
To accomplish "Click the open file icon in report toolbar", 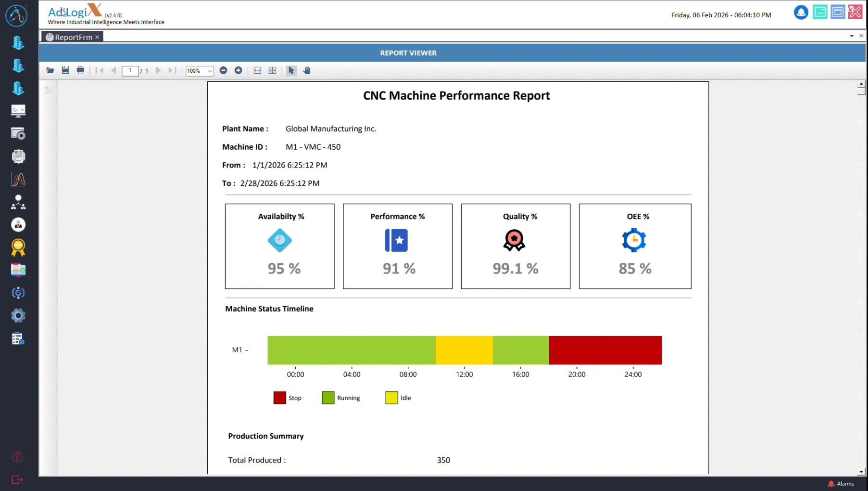I will 50,70.
